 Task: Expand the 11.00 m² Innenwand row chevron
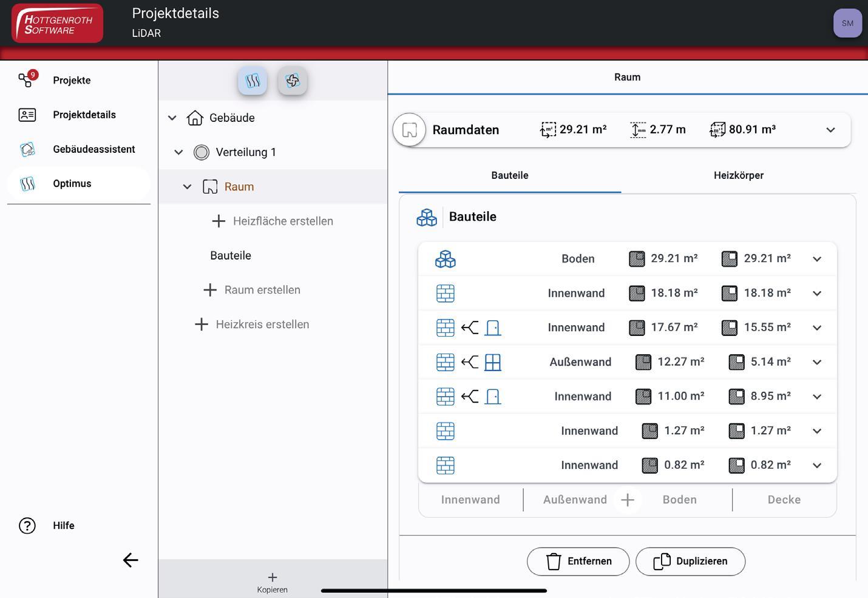point(817,397)
